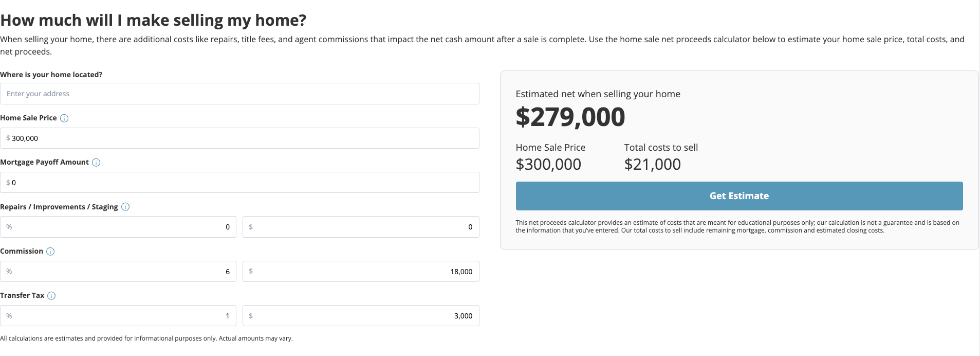Click the net proceeds calculator disclaimer text
This screenshot has width=980, height=356.
[737, 226]
